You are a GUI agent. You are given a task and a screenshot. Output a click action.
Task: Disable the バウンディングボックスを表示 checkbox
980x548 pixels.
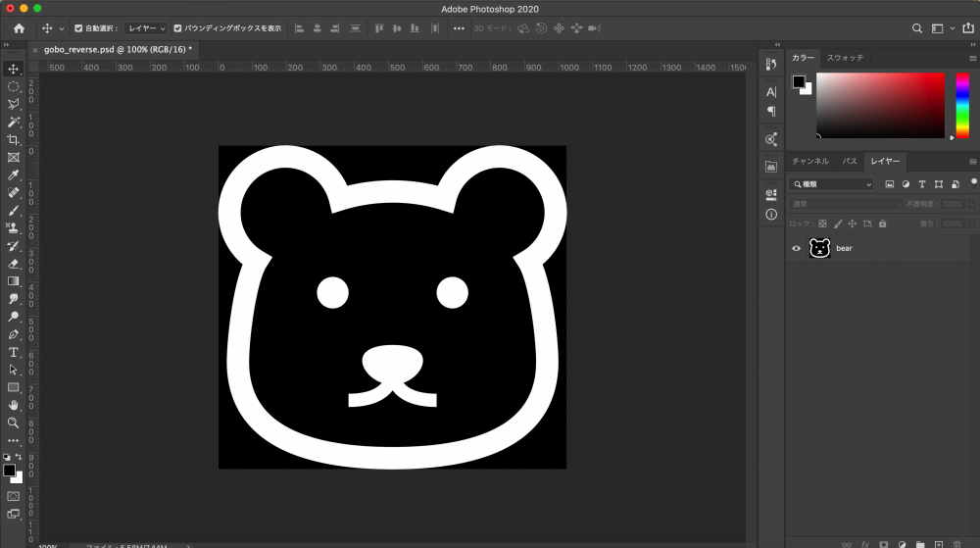click(176, 28)
